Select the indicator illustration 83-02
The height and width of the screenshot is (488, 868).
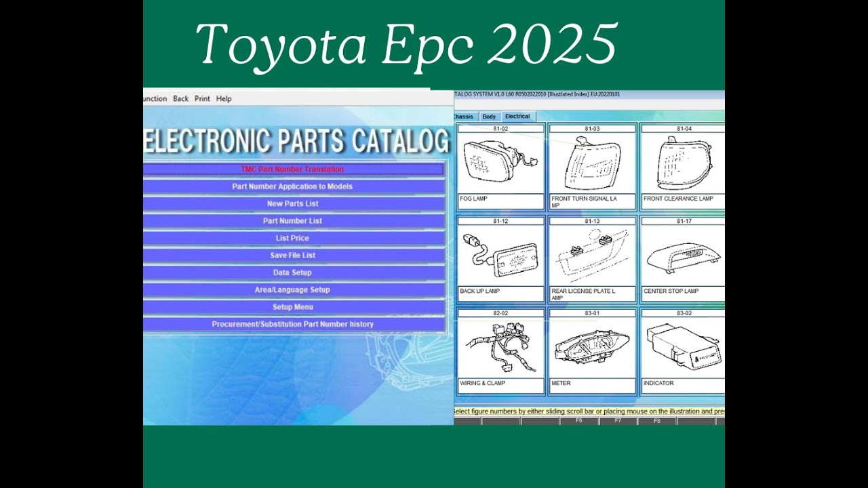[x=683, y=347]
